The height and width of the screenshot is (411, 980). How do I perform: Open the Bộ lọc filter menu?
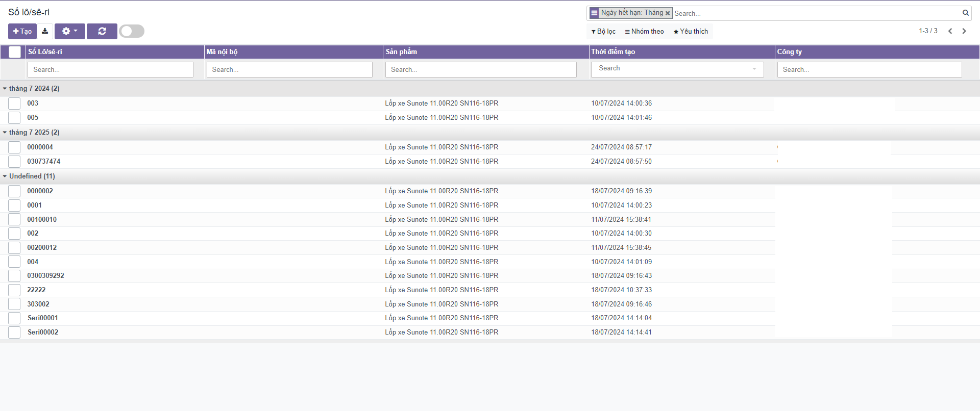pyautogui.click(x=603, y=32)
